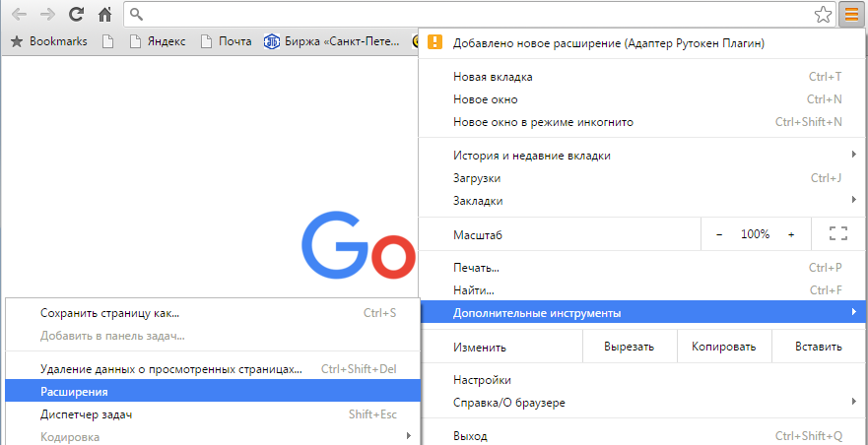868x445 pixels.
Task: Open Новое окно в режиме инкогнито
Action: tap(642, 122)
